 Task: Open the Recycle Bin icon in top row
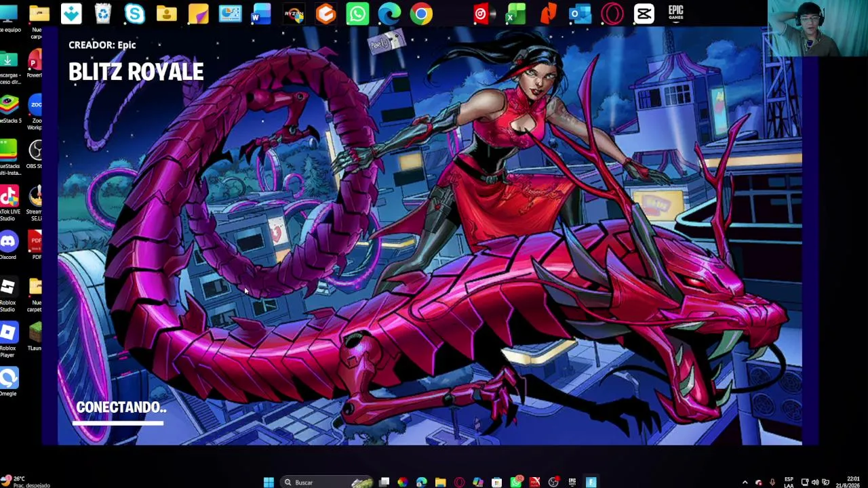[103, 14]
